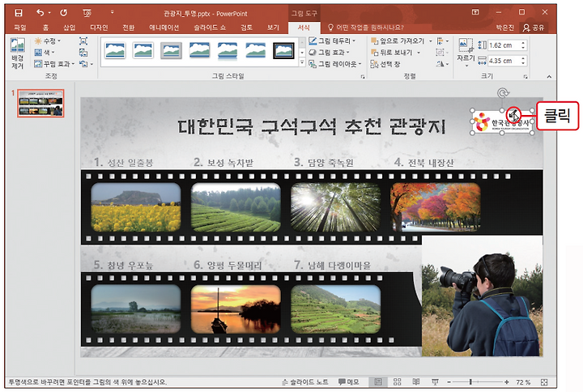Click the Undo arrow icon
Image resolution: width=583 pixels, height=392 pixels.
pos(40,13)
